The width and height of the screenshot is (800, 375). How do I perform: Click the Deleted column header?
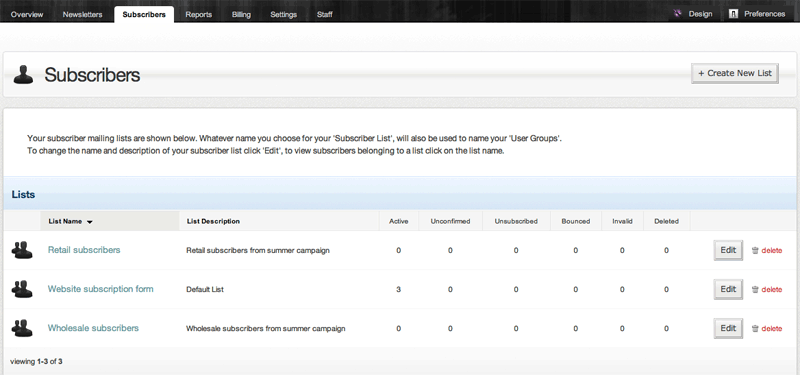click(666, 221)
